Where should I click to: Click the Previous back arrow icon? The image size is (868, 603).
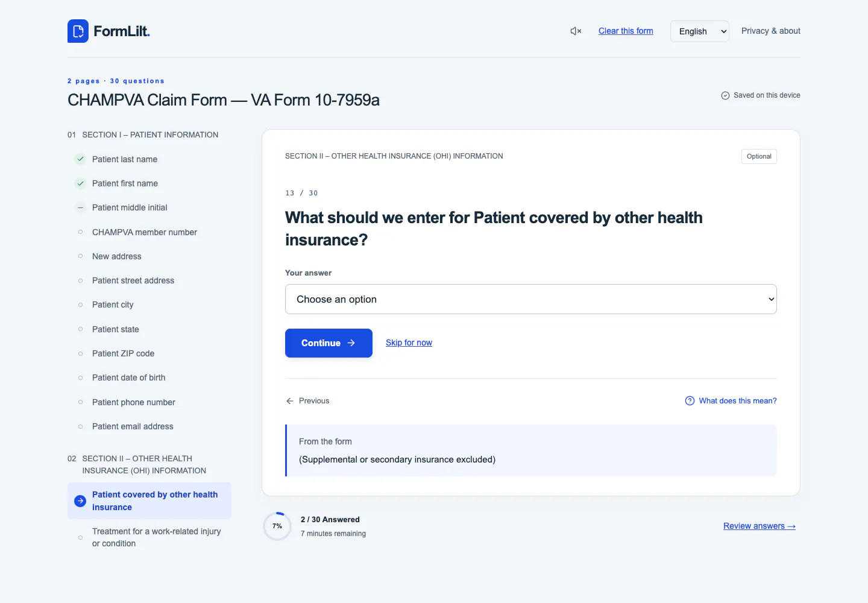[x=290, y=401]
